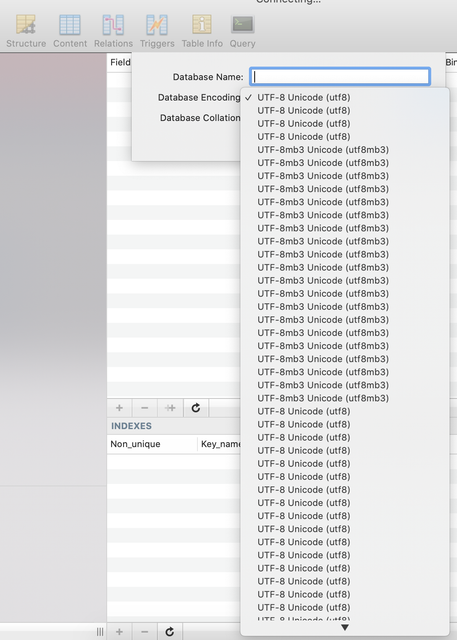Click the Key_name column header
The width and height of the screenshot is (457, 640).
tap(220, 444)
